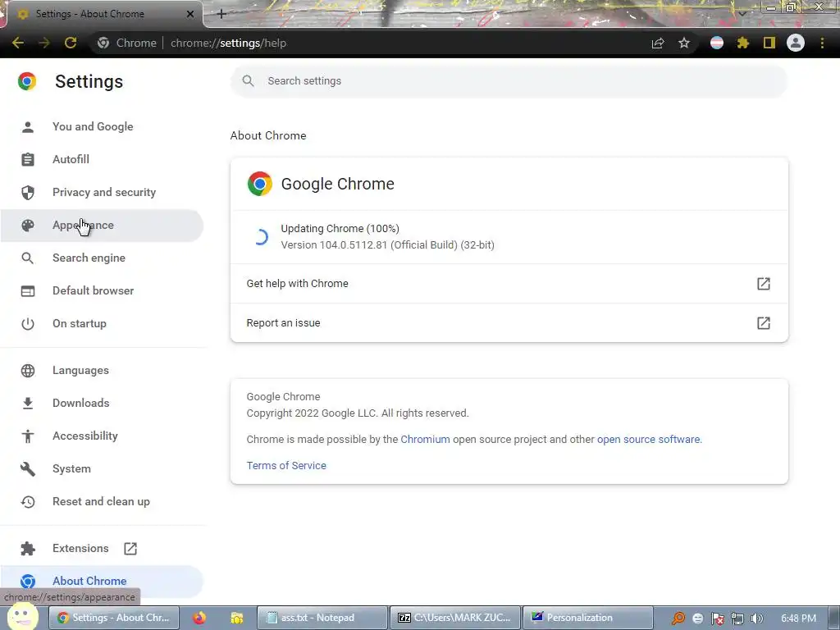The width and height of the screenshot is (840, 630).
Task: Open Appearance settings section
Action: pos(102,225)
